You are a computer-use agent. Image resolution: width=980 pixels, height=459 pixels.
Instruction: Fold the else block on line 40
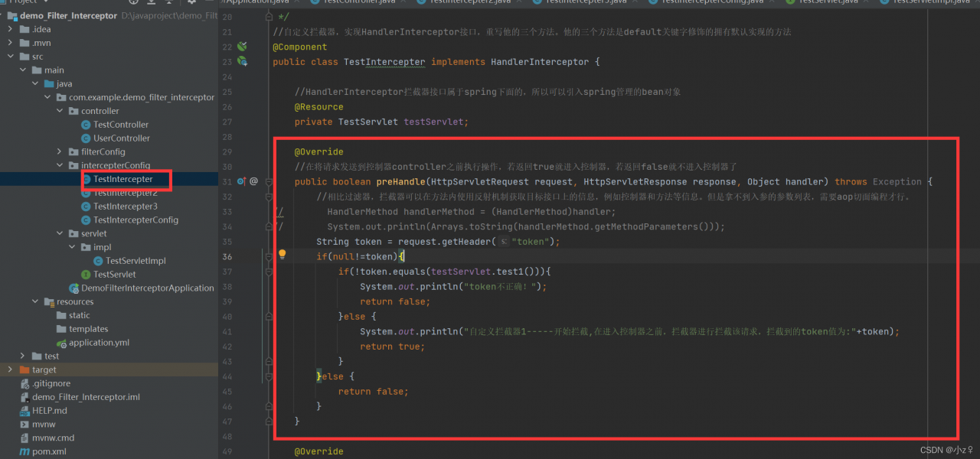268,316
